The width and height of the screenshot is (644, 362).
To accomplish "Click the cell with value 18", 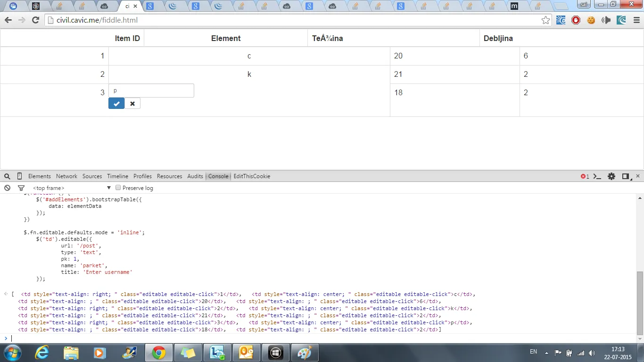I will pyautogui.click(x=455, y=100).
